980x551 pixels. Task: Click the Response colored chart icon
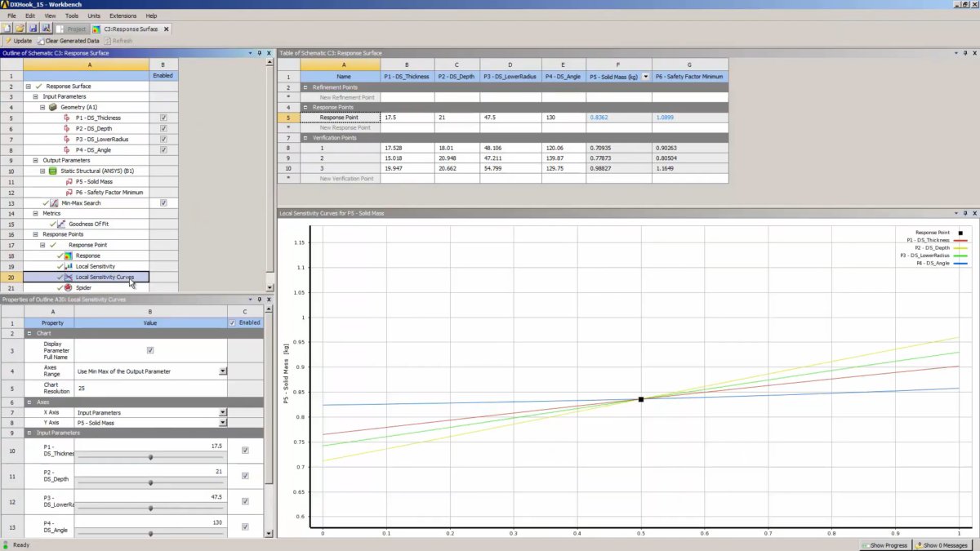click(x=69, y=256)
